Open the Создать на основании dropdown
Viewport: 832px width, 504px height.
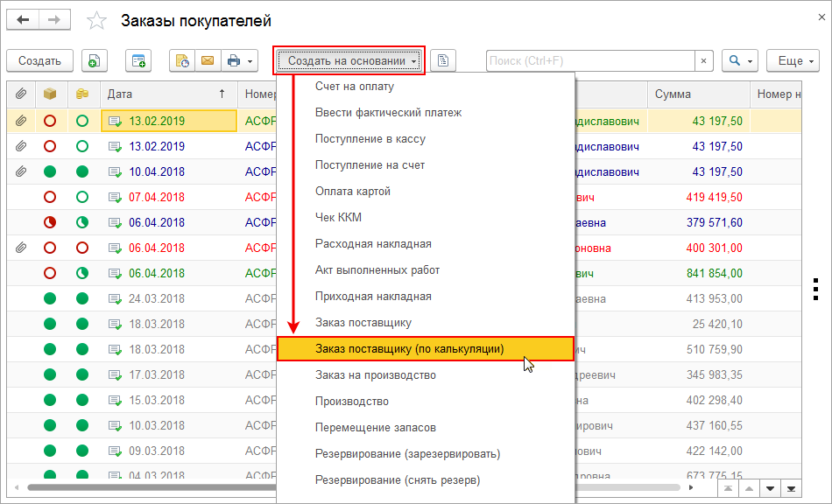(x=349, y=61)
